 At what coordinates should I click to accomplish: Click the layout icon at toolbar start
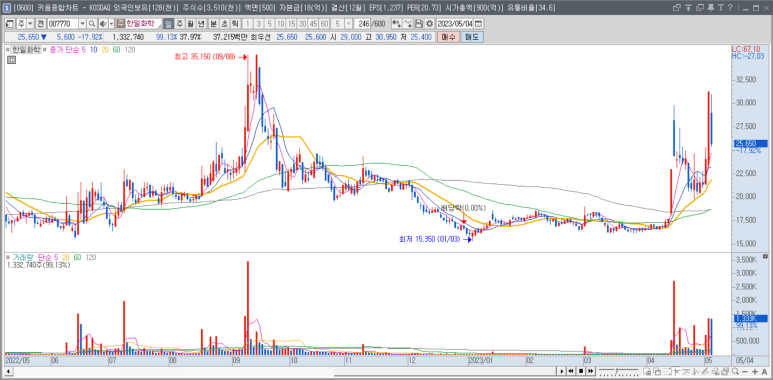9,24
